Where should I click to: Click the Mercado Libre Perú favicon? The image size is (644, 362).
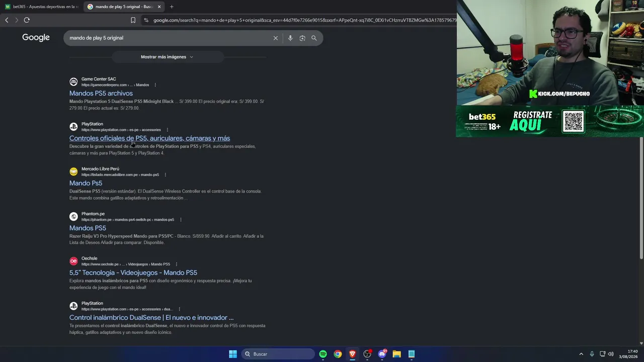pos(73,171)
